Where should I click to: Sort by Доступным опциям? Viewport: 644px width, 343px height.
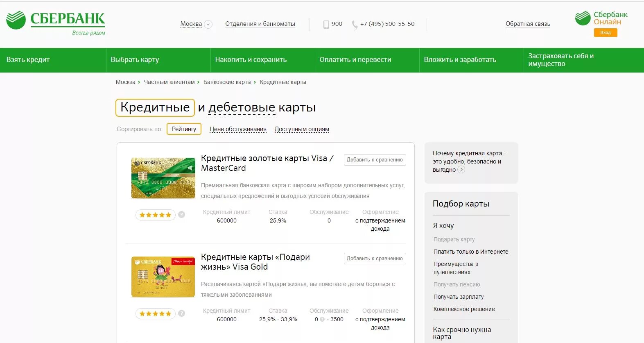(x=302, y=129)
